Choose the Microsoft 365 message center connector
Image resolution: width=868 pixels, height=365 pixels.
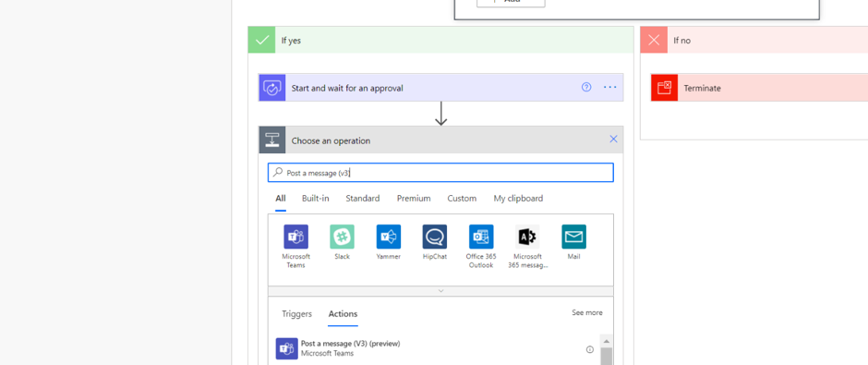(x=527, y=237)
